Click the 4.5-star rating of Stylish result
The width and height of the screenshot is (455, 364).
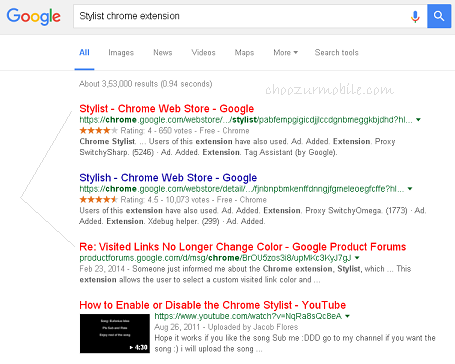98,199
